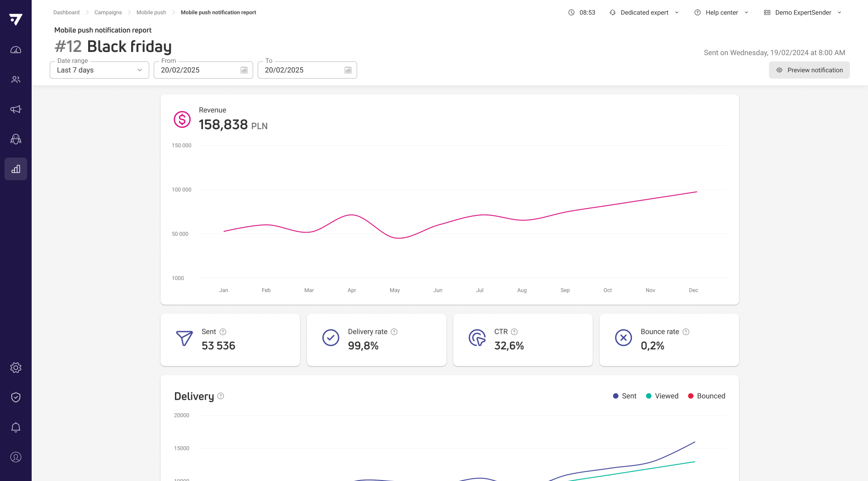The width and height of the screenshot is (868, 481).
Task: Click the Mobile push notification report breadcrumb
Action: coord(218,13)
